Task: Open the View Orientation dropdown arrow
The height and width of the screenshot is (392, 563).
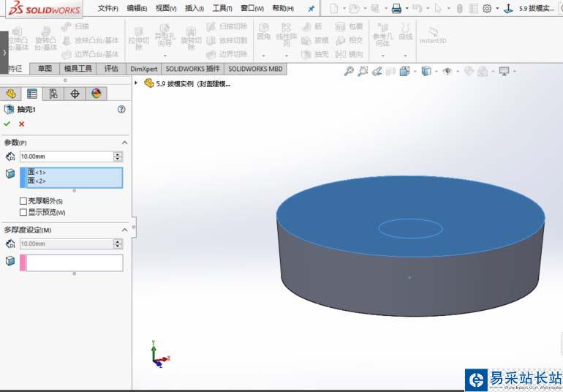Action: pyautogui.click(x=415, y=71)
